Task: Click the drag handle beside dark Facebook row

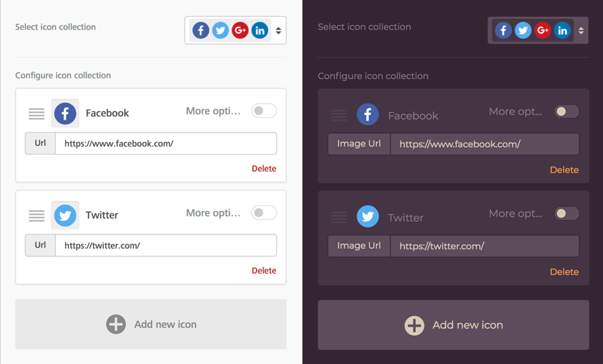Action: [x=339, y=115]
